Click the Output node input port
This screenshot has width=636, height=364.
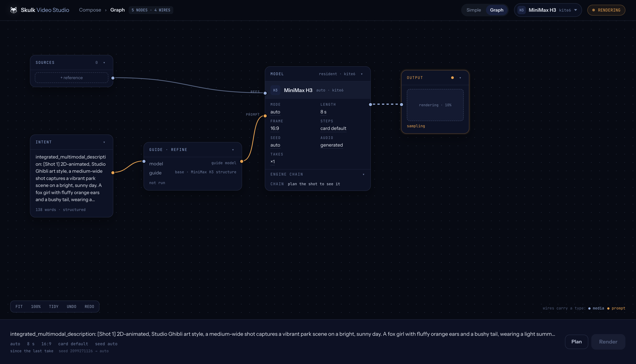coord(402,105)
